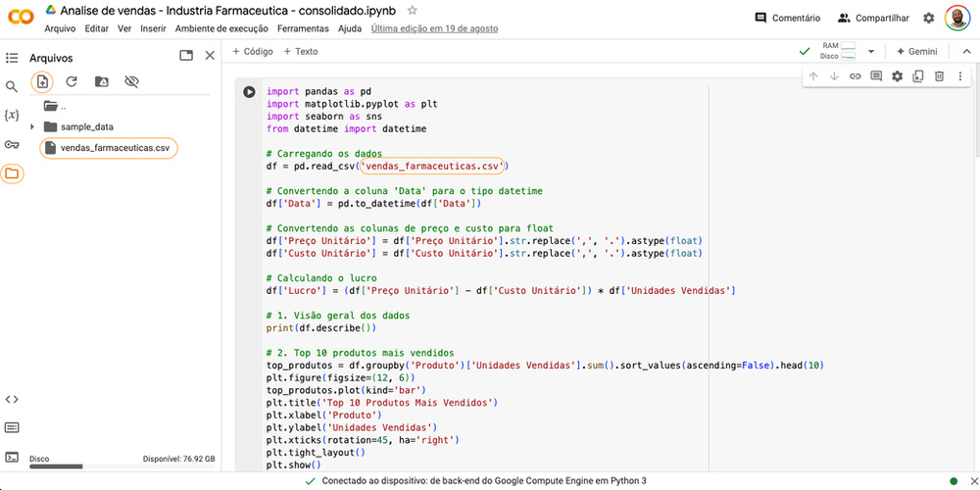Screen dimensions: 980x490
Task: Collapse the header with chevron up
Action: 967,52
